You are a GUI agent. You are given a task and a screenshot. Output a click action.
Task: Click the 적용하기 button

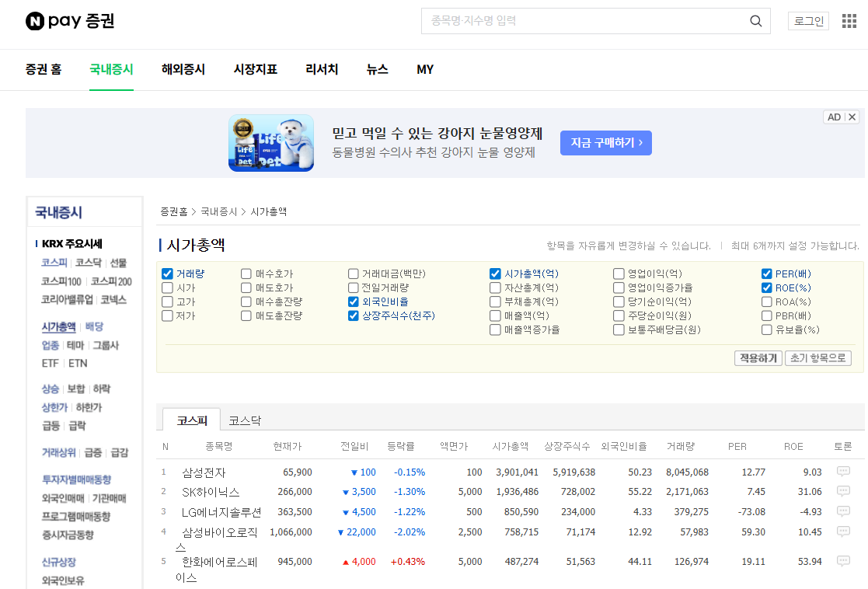coord(758,358)
